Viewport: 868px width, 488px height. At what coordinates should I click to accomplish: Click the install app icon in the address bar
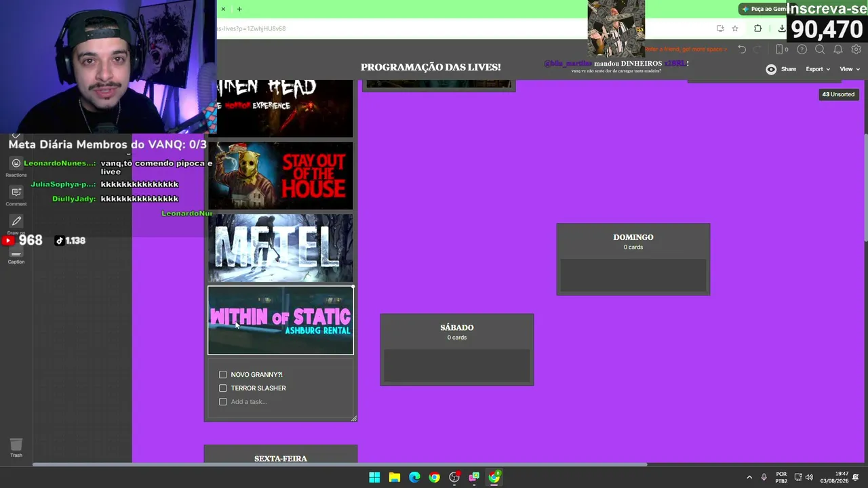pyautogui.click(x=720, y=28)
